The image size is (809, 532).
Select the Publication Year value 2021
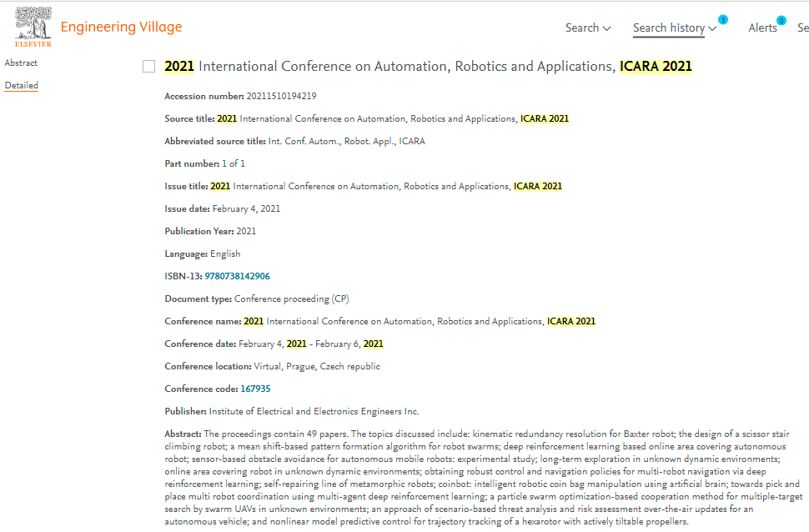pyautogui.click(x=246, y=231)
